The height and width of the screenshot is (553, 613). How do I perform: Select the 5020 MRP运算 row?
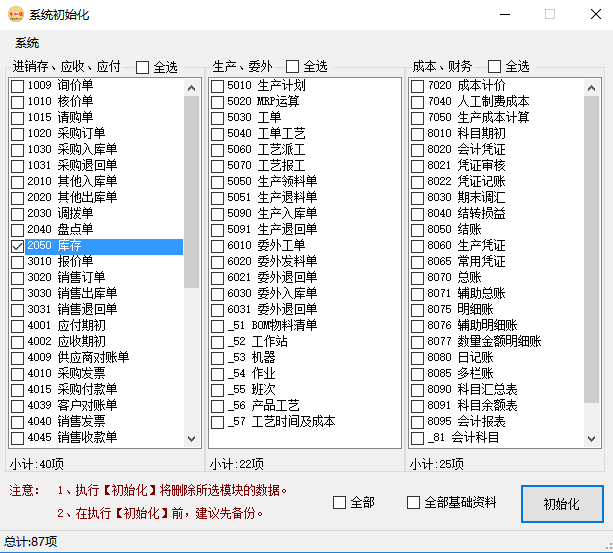305,102
